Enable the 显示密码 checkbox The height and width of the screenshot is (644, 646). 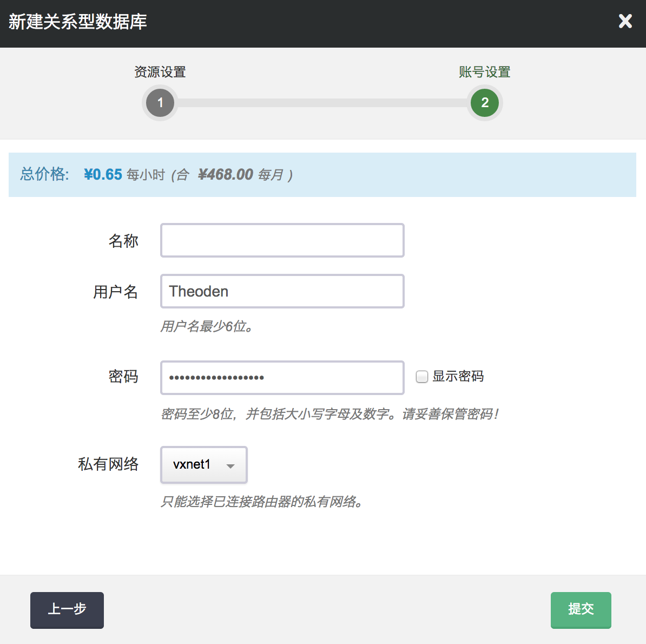(x=422, y=377)
